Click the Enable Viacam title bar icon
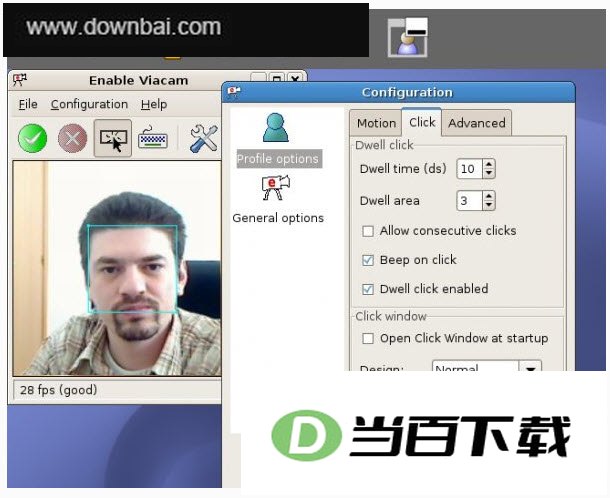Viewport: 610px width, 498px height. (x=20, y=80)
